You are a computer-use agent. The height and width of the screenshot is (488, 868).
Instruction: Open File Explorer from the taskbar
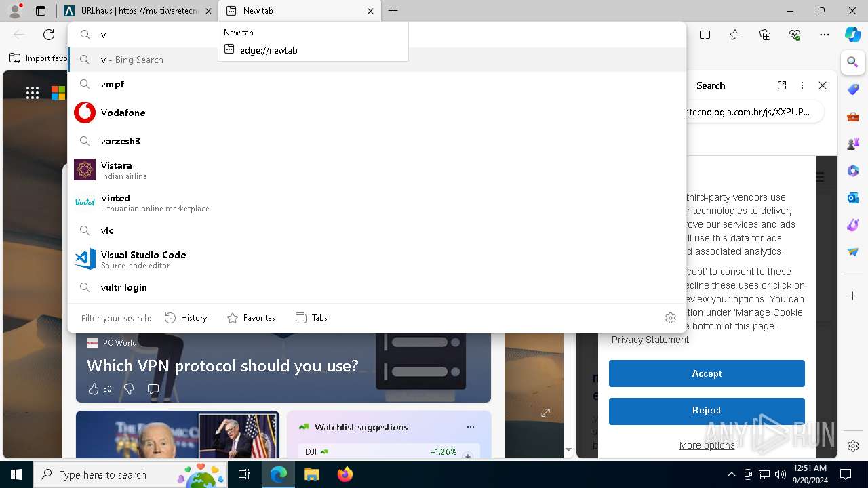coord(311,474)
